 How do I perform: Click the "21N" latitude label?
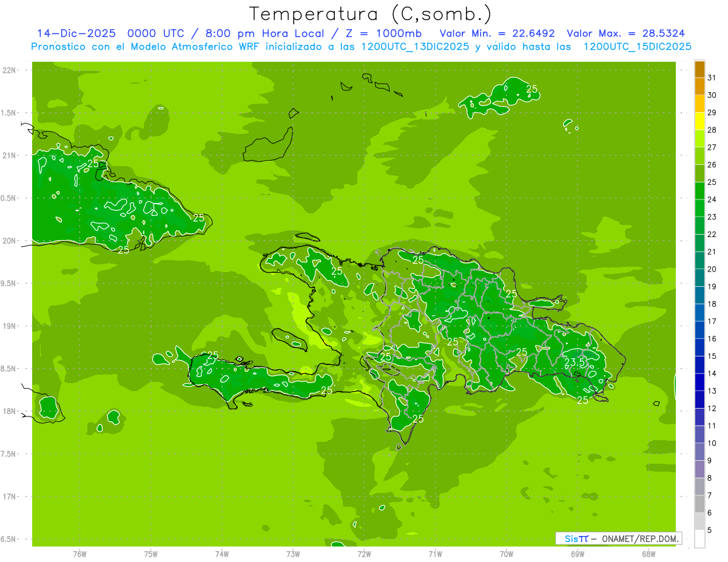click(x=10, y=155)
